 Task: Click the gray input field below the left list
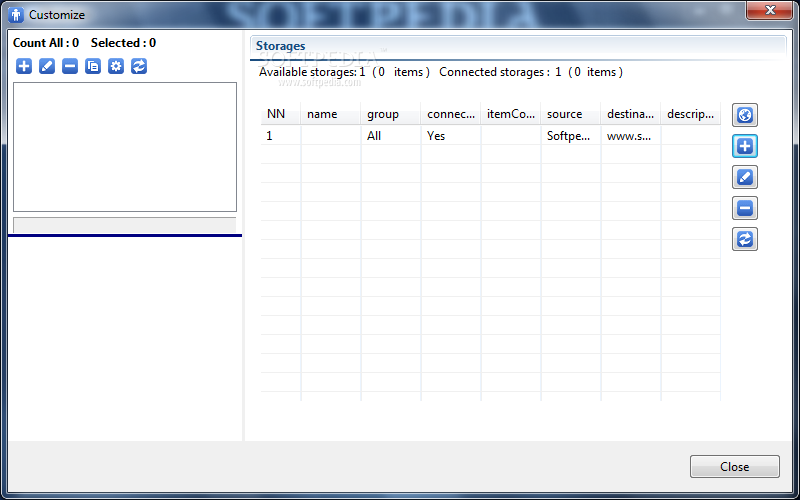point(125,225)
